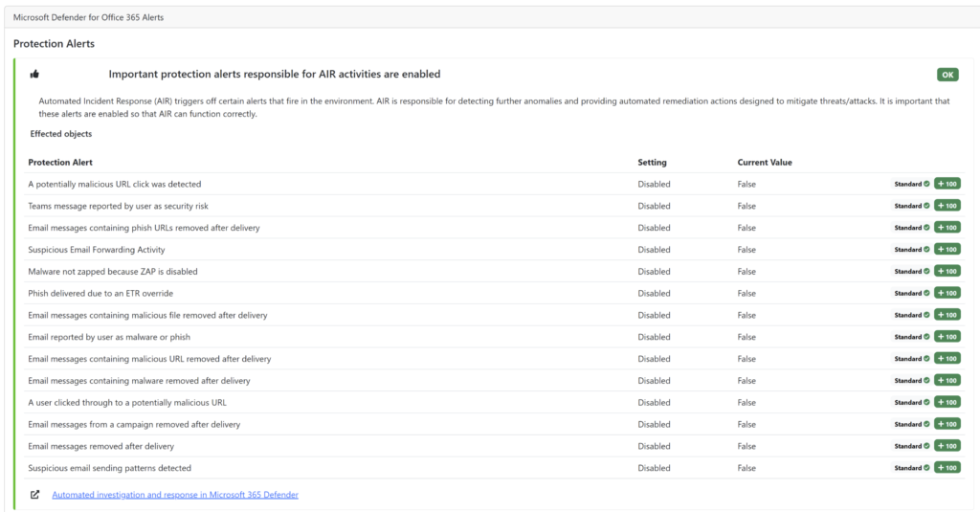
Task: Click the green OK status badge
Action: tap(947, 75)
